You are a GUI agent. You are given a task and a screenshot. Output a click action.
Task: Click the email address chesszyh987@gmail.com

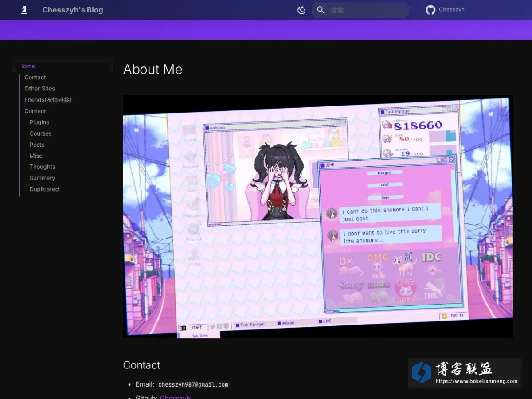(x=193, y=385)
